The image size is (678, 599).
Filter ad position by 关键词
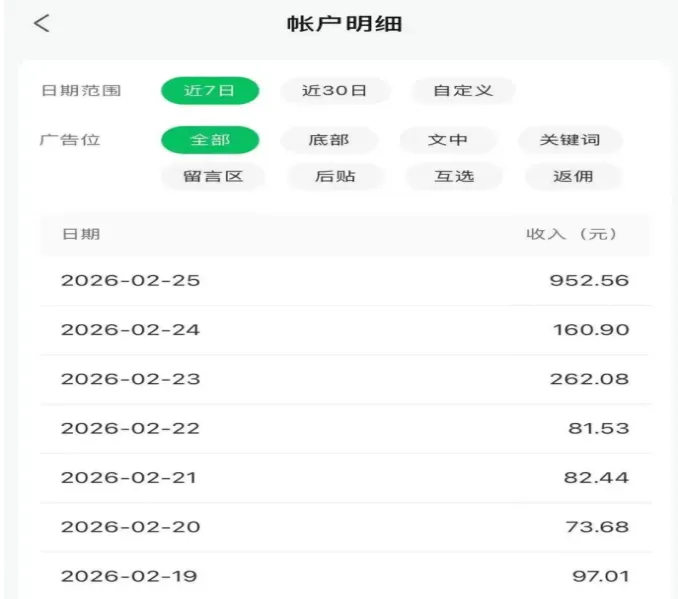[570, 140]
